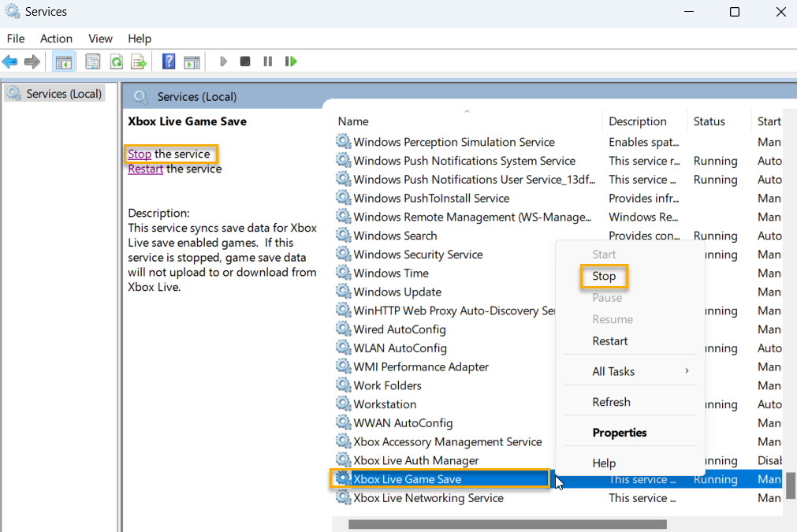Click the Pause Service toolbar icon

267,61
